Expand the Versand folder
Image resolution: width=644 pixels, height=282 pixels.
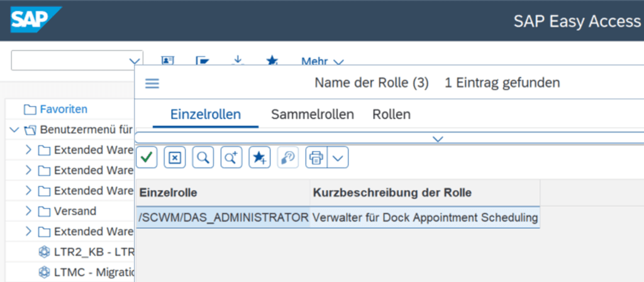pyautogui.click(x=28, y=211)
